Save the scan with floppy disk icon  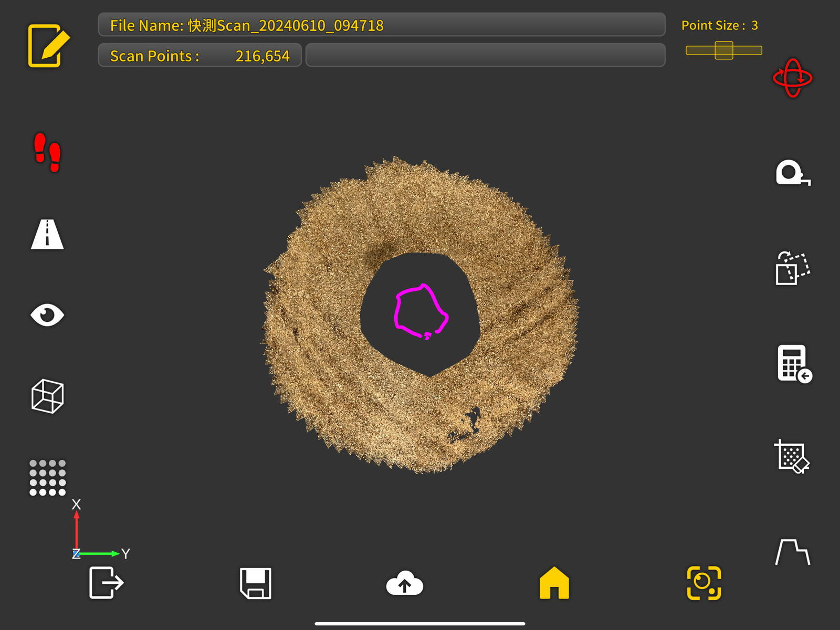[x=256, y=583]
